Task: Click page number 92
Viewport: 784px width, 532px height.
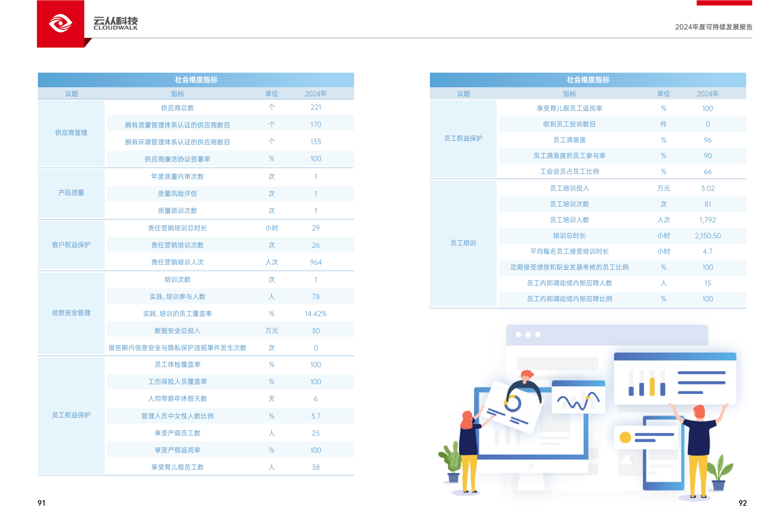Action: (x=742, y=503)
